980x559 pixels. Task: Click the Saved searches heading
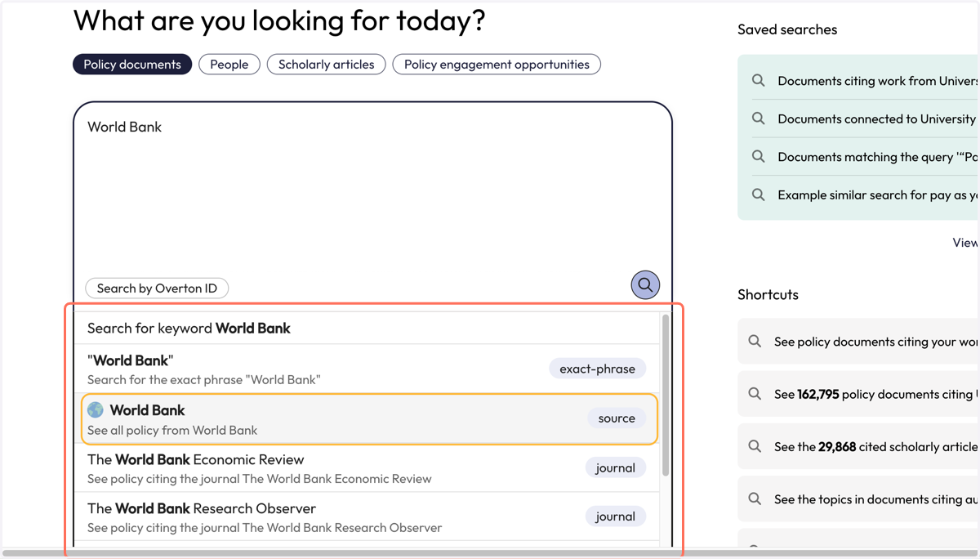[787, 29]
